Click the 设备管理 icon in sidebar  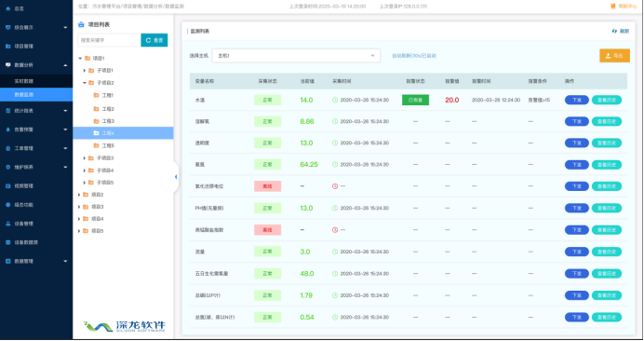click(x=7, y=224)
